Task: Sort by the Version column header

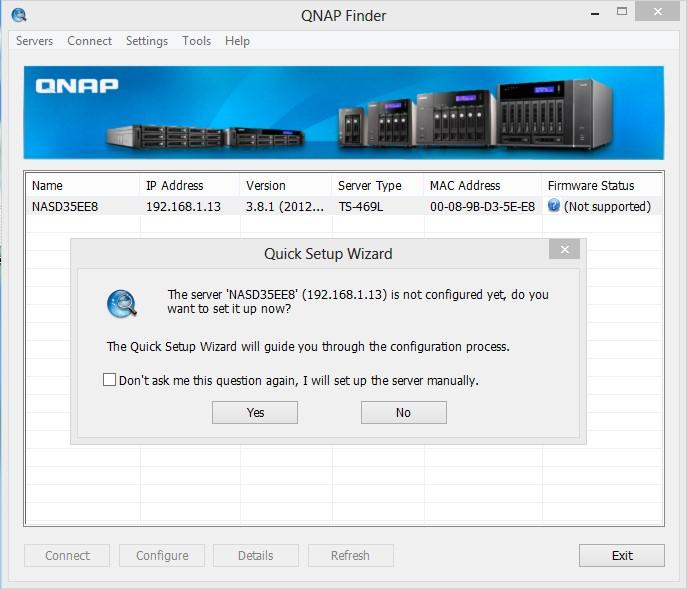Action: [x=286, y=185]
